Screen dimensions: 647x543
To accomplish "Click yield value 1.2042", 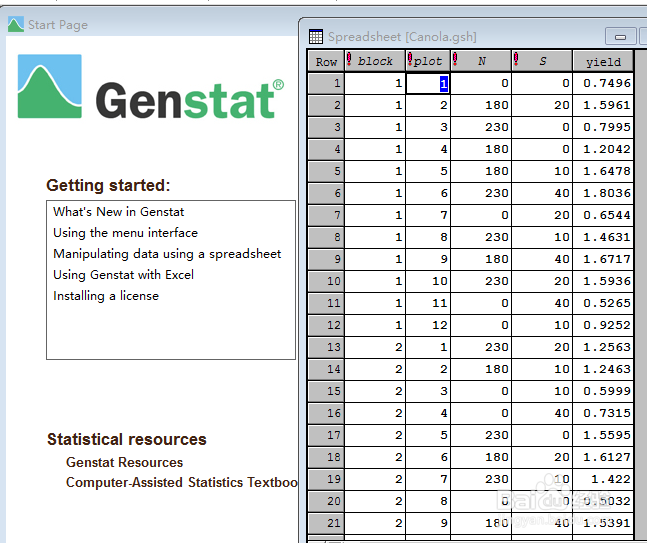I will click(x=603, y=149).
